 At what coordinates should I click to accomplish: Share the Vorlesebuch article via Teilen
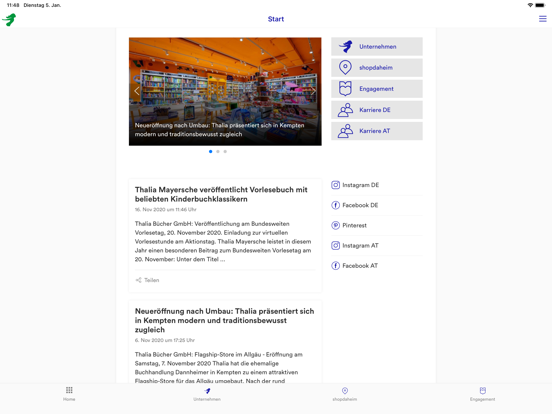[x=148, y=280]
